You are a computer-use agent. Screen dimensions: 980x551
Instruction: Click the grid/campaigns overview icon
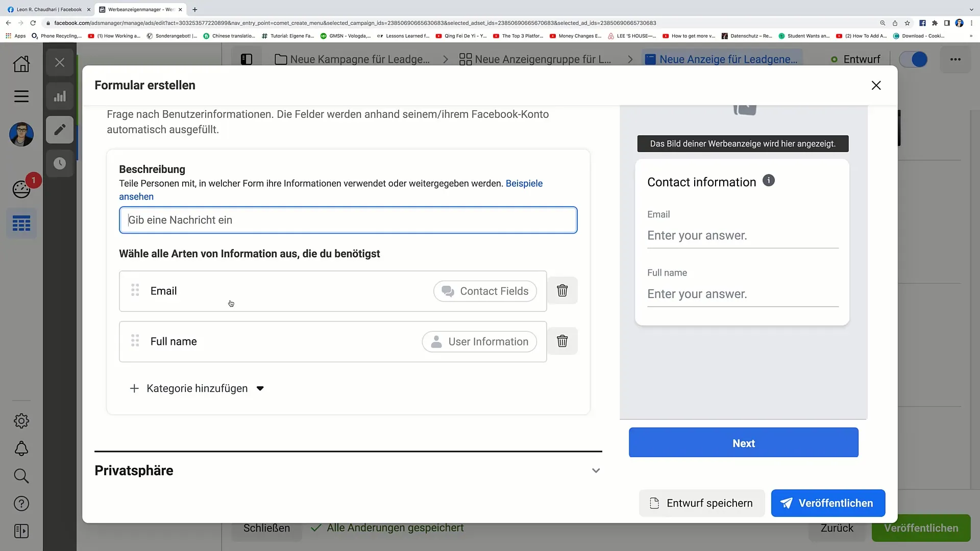(x=21, y=223)
